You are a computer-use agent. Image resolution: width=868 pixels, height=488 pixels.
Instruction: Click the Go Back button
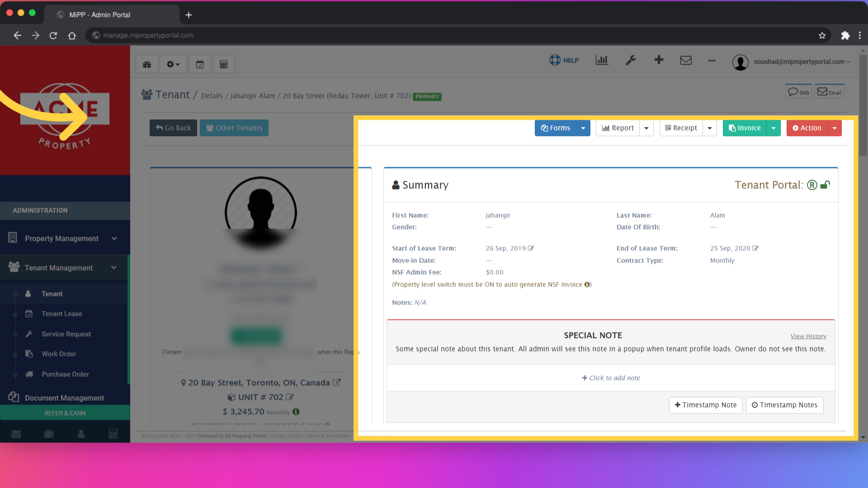point(173,128)
